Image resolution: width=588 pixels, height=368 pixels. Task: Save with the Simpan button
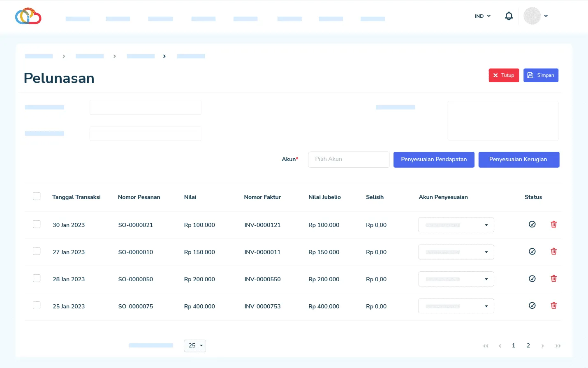541,75
